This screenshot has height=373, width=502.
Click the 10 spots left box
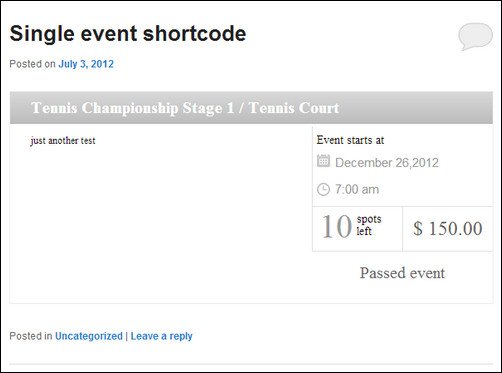[357, 229]
